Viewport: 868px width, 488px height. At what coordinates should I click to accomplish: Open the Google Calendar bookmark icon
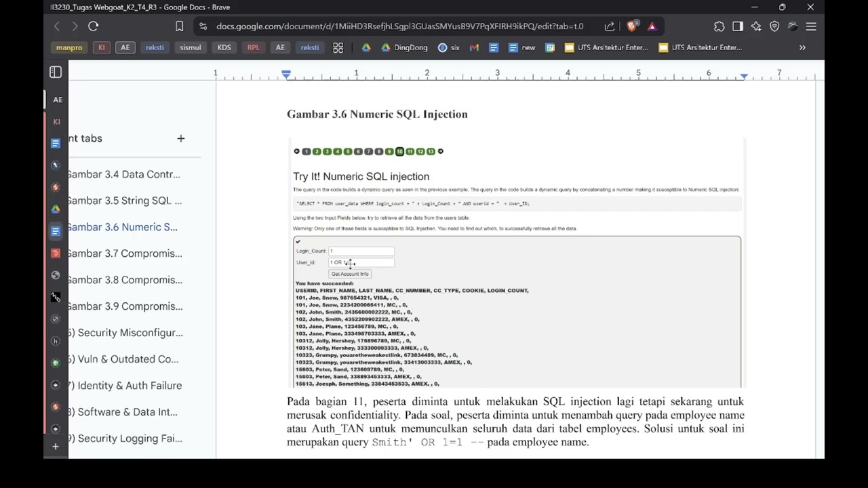pos(550,47)
